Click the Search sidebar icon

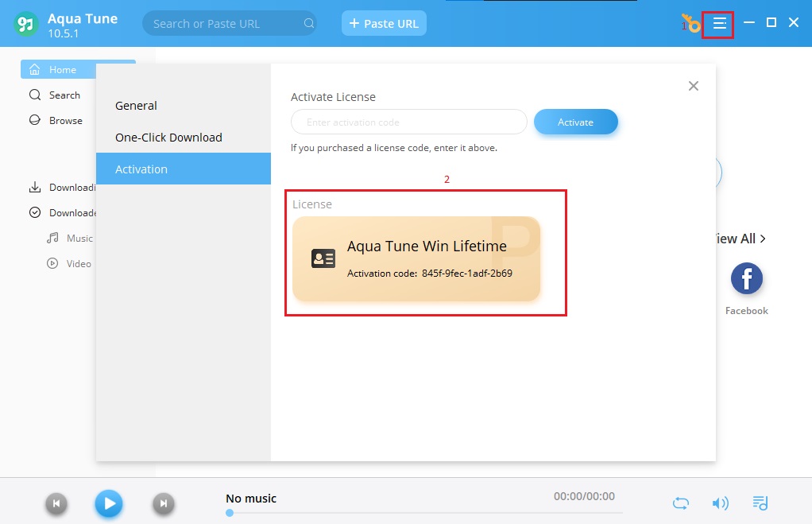point(35,95)
